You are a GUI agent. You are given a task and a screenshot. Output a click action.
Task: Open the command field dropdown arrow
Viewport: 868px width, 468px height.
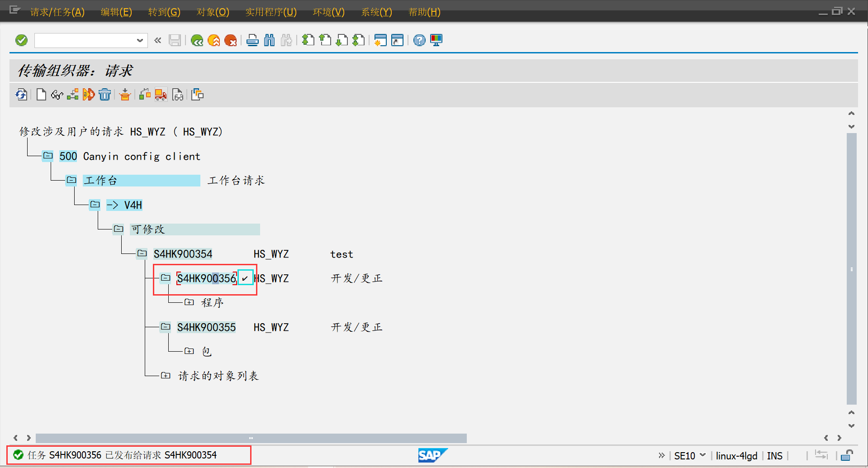[140, 40]
